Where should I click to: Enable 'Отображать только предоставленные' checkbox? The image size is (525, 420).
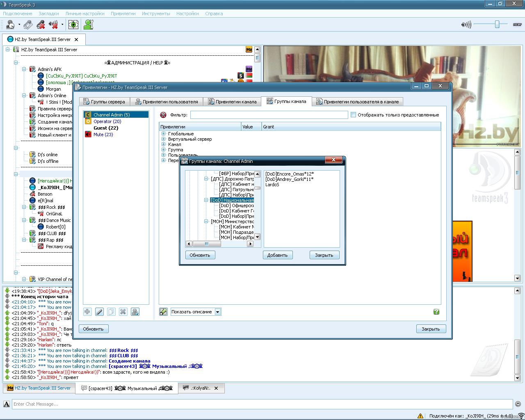click(353, 115)
